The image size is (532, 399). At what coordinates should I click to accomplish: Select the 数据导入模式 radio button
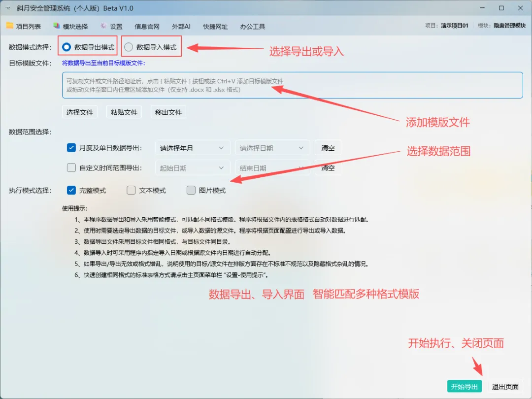click(x=129, y=47)
